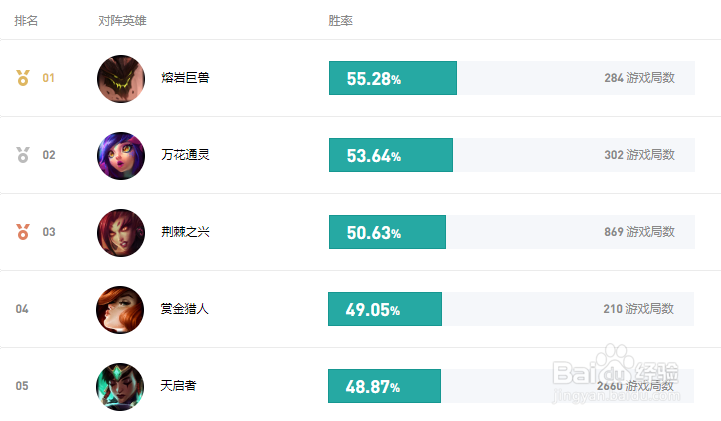
Task: Sort by the 排名 column header
Action: [x=26, y=21]
